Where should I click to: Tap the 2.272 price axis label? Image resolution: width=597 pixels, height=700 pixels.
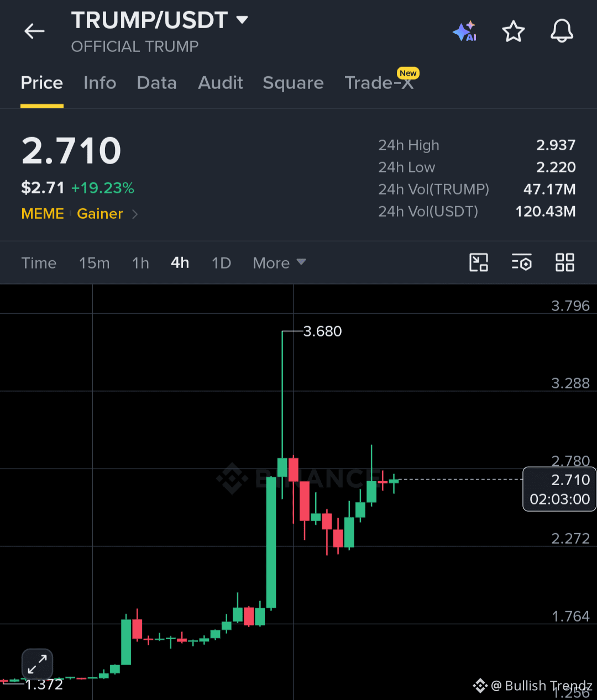(570, 539)
